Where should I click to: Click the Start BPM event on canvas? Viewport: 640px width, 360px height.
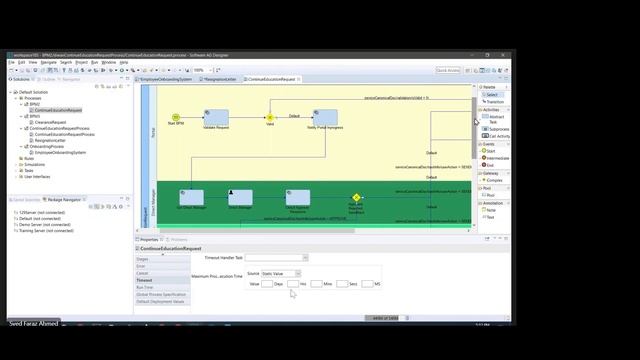pos(176,118)
